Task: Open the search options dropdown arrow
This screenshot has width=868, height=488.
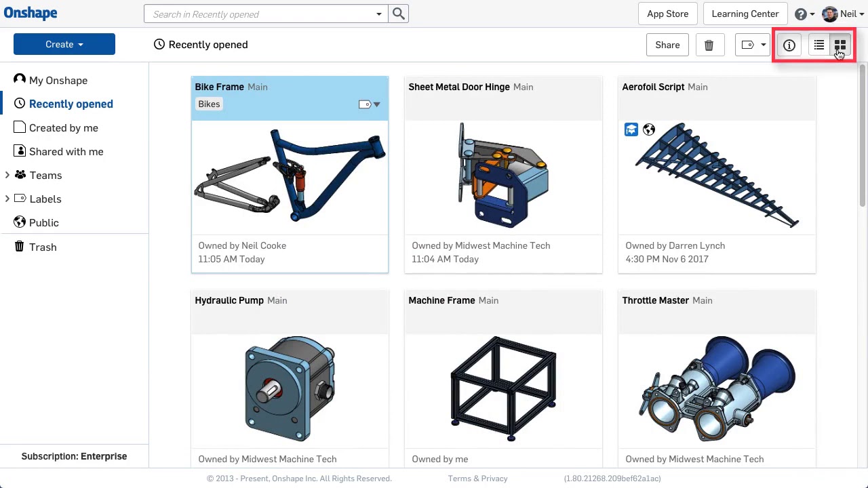Action: point(379,14)
